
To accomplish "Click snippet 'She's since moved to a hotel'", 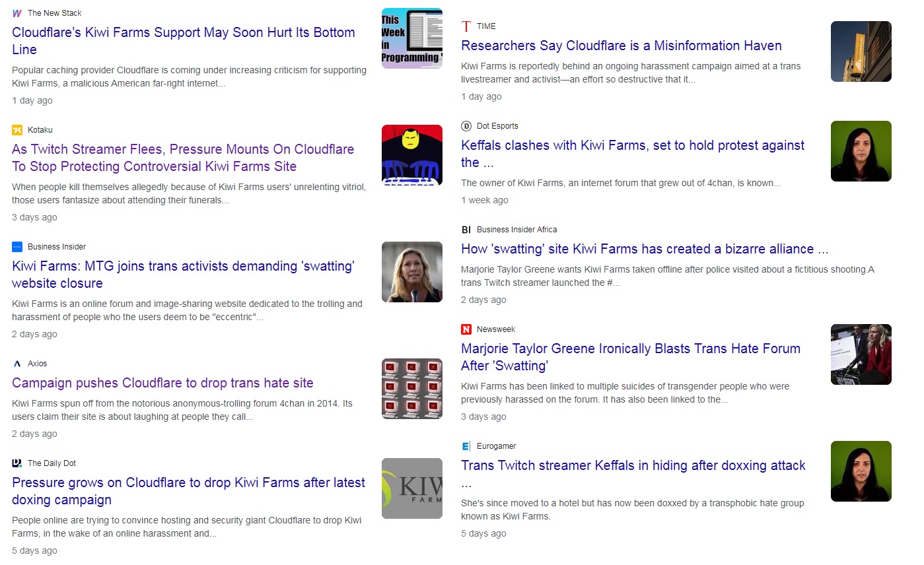I will (x=633, y=510).
